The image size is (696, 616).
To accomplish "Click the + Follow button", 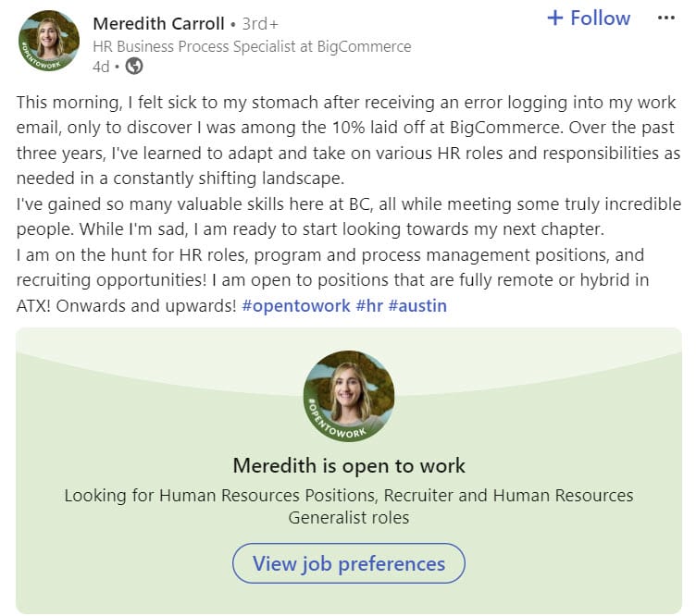I will click(x=589, y=18).
